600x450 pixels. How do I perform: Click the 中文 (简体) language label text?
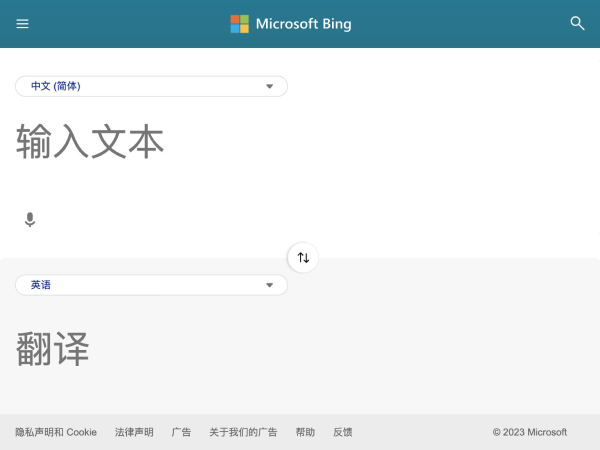[x=56, y=86]
